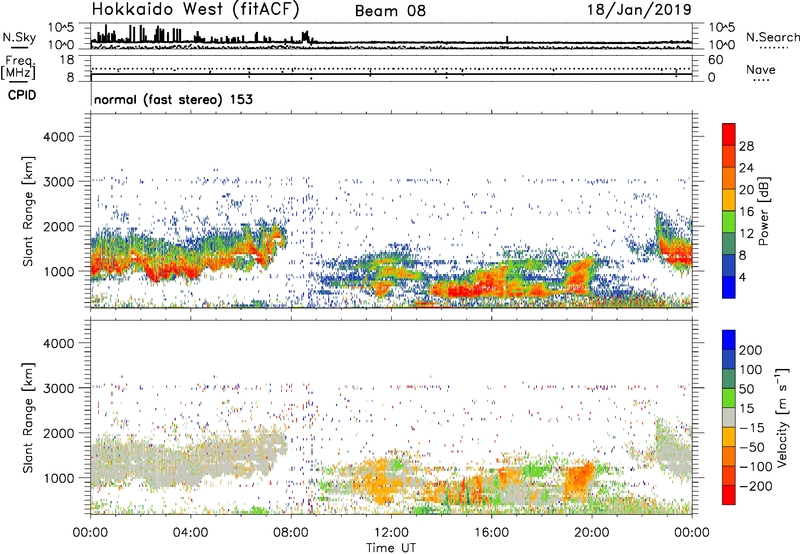Image resolution: width=800 pixels, height=554 pixels.
Task: Click the 'CPID' label
Action: pos(22,95)
